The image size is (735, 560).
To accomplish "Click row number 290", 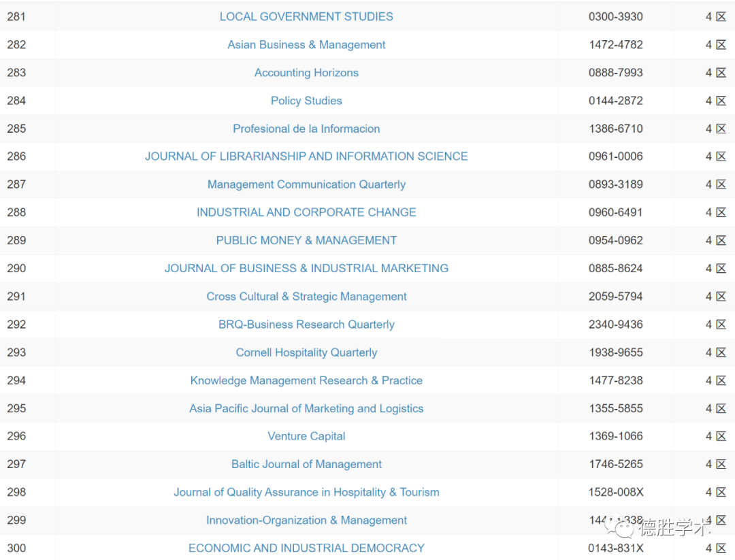I will 16,268.
